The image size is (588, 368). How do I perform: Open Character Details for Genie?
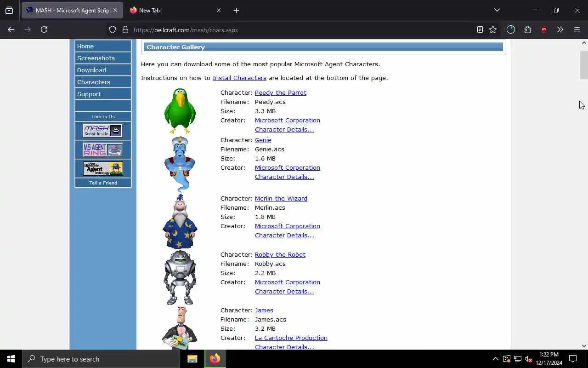pos(284,177)
